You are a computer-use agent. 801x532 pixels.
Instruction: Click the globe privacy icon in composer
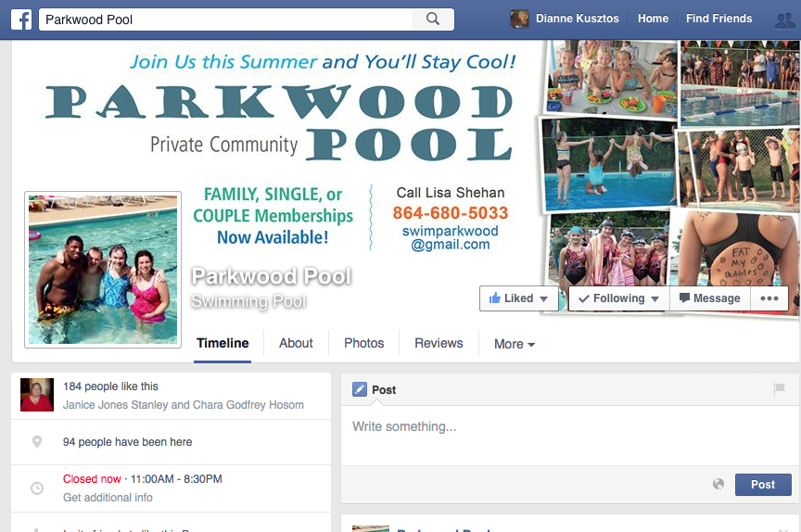click(718, 484)
